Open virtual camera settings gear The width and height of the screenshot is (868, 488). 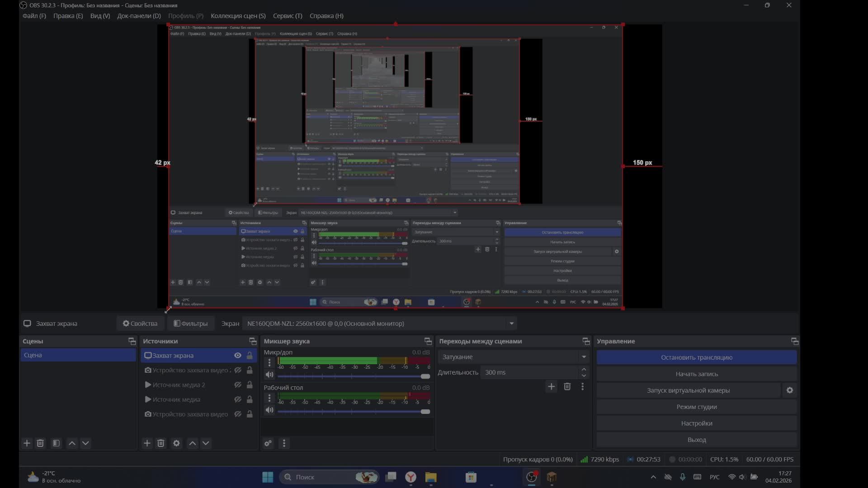coord(789,390)
